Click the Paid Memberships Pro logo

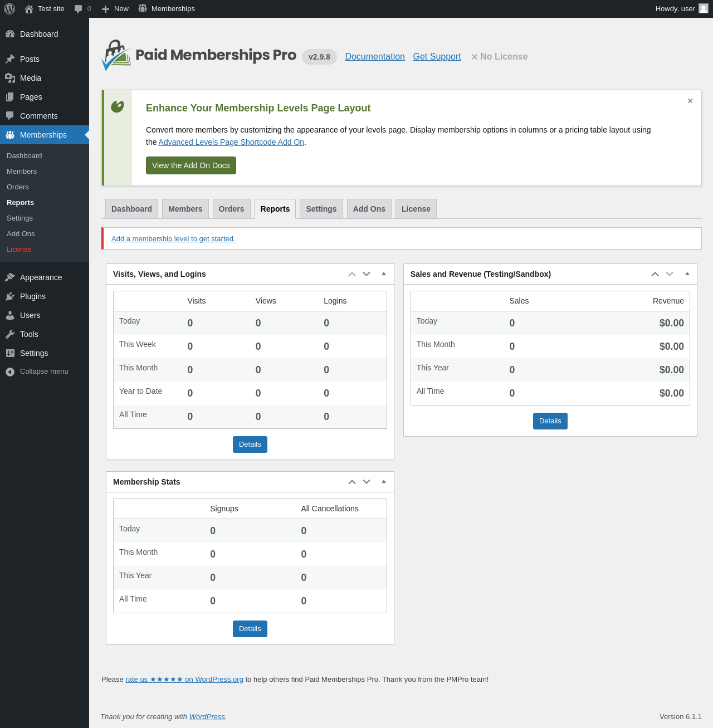pyautogui.click(x=199, y=55)
